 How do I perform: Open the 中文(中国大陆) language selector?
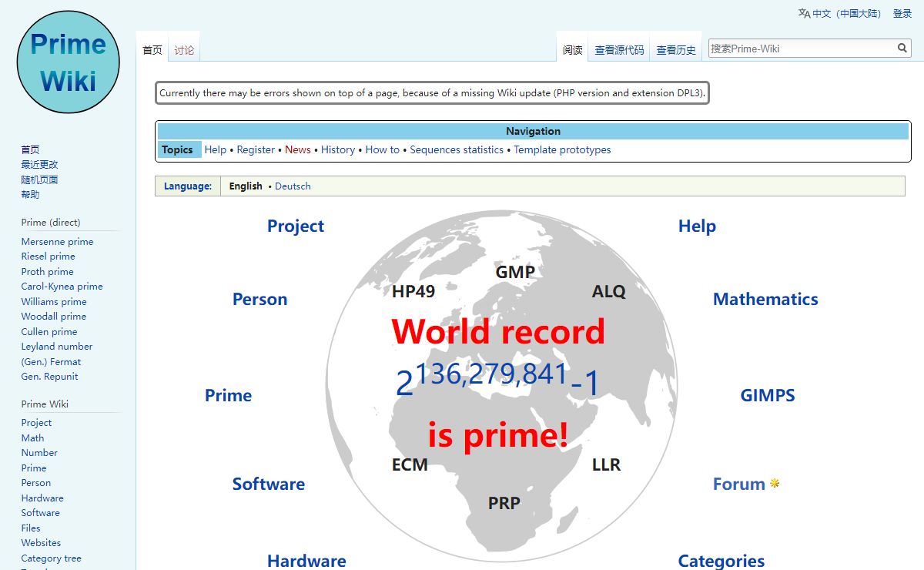[846, 14]
